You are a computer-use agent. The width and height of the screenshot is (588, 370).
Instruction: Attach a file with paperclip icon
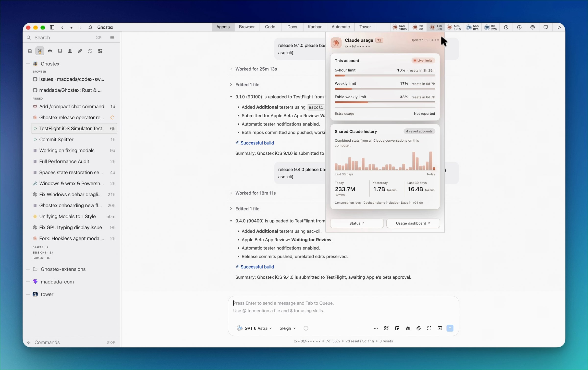coord(418,328)
